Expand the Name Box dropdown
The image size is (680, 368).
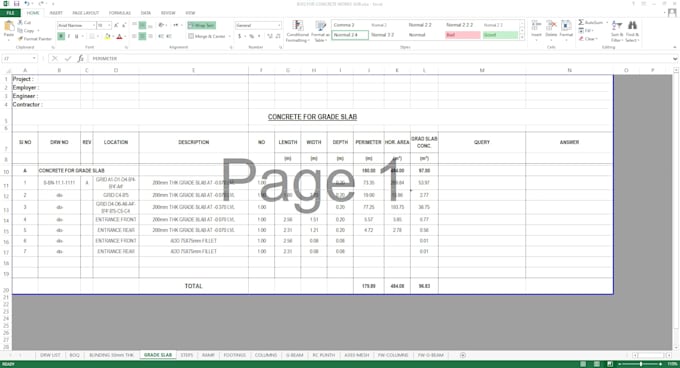(34, 58)
